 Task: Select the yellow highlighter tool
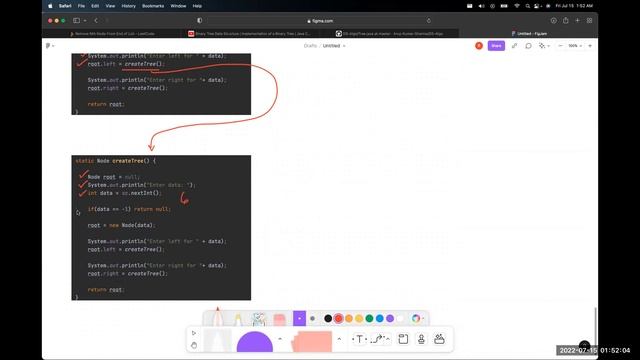[238, 319]
